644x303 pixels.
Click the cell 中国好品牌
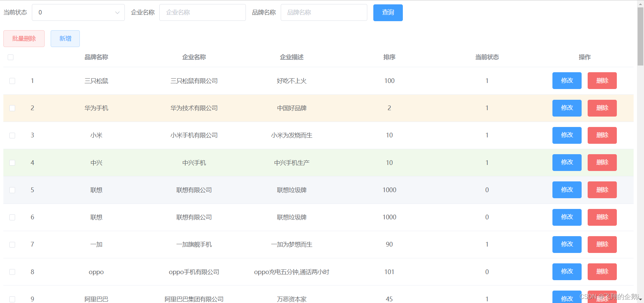tap(291, 108)
